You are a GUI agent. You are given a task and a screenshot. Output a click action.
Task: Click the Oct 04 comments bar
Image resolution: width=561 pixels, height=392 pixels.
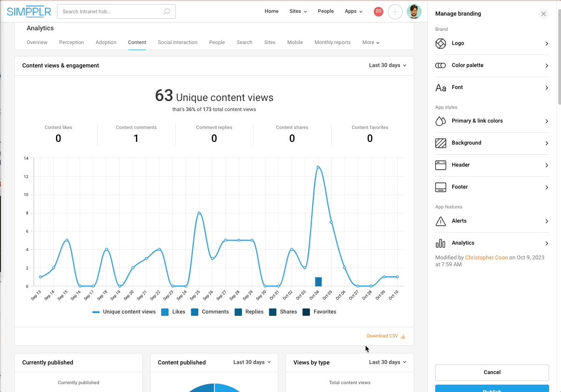(x=318, y=282)
